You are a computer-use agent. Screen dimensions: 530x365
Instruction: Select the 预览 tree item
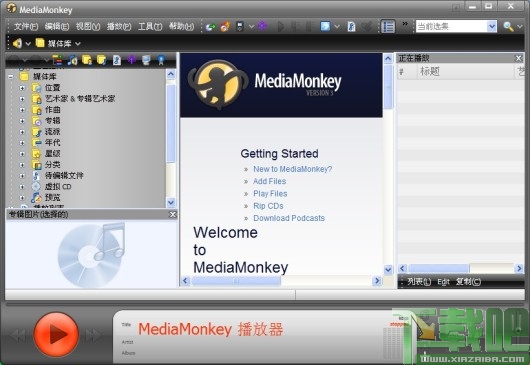pos(53,197)
